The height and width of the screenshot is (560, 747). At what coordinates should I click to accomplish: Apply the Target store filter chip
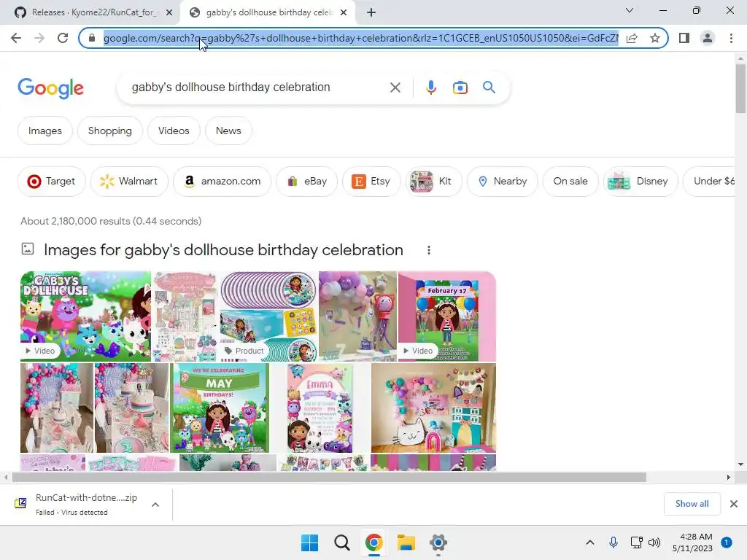pyautogui.click(x=52, y=182)
